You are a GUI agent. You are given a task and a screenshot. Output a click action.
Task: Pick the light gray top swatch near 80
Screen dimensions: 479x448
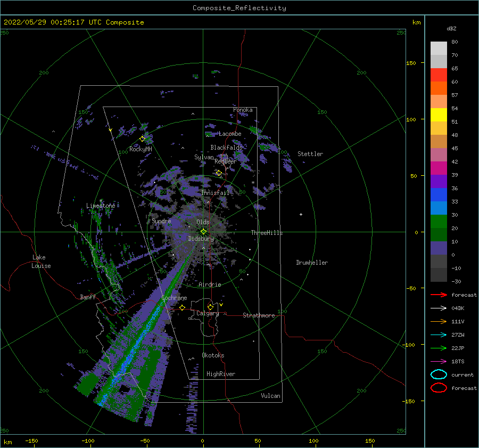(x=439, y=48)
